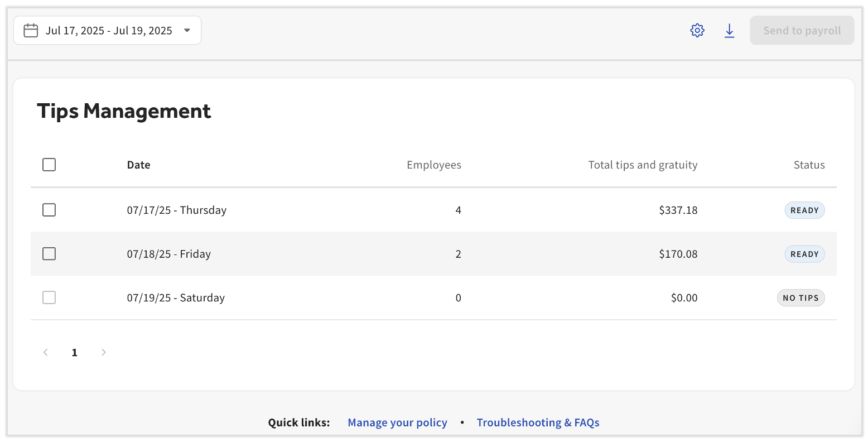Go to previous page using left chevron
The image size is (868, 442).
click(46, 352)
